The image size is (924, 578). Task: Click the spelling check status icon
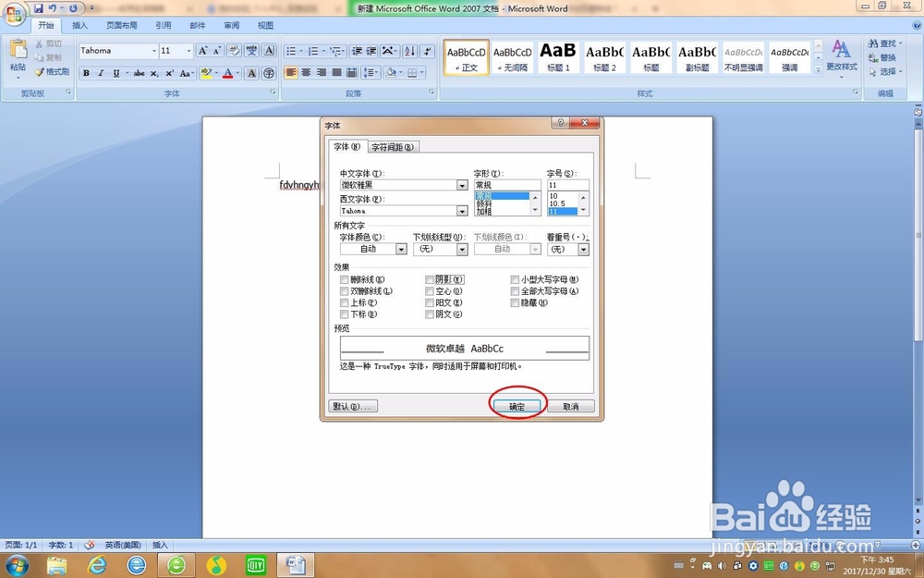90,545
